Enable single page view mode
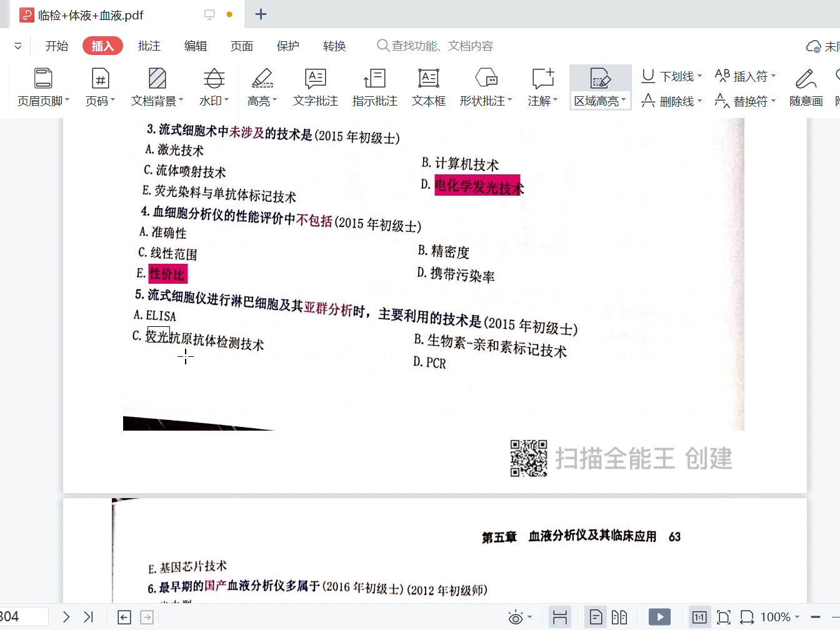840x630 pixels. [595, 617]
